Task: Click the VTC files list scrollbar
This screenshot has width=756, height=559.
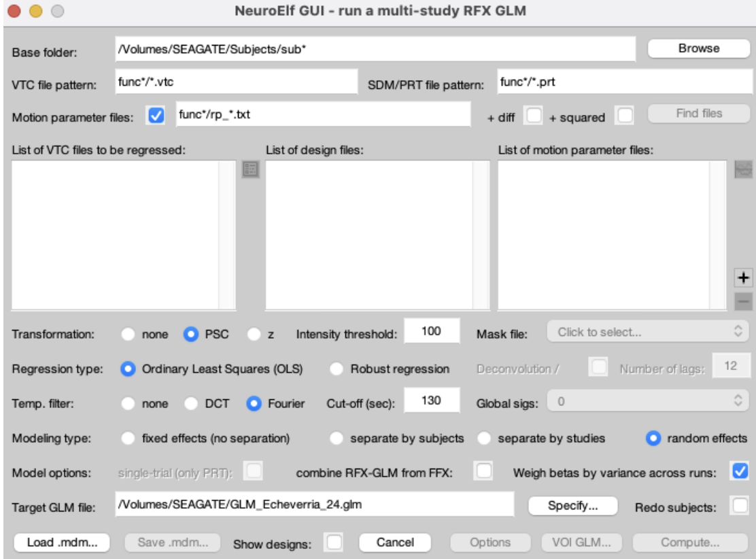Action: (x=227, y=235)
